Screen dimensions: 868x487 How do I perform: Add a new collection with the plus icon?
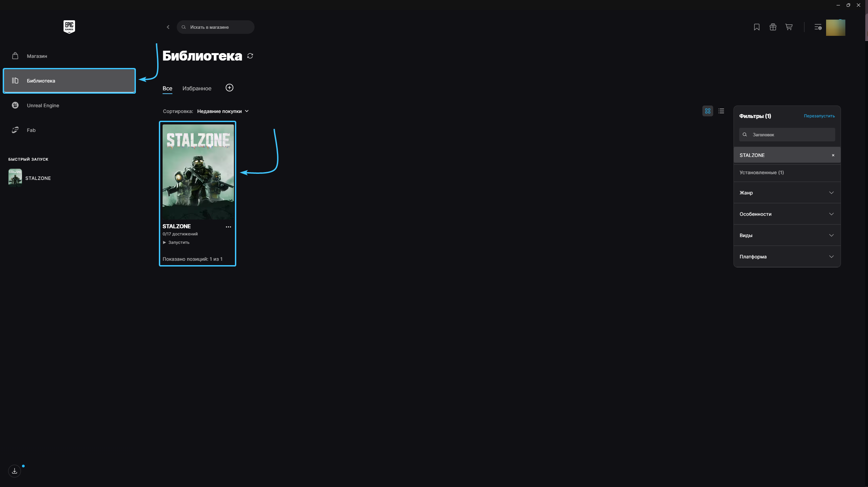pos(230,88)
